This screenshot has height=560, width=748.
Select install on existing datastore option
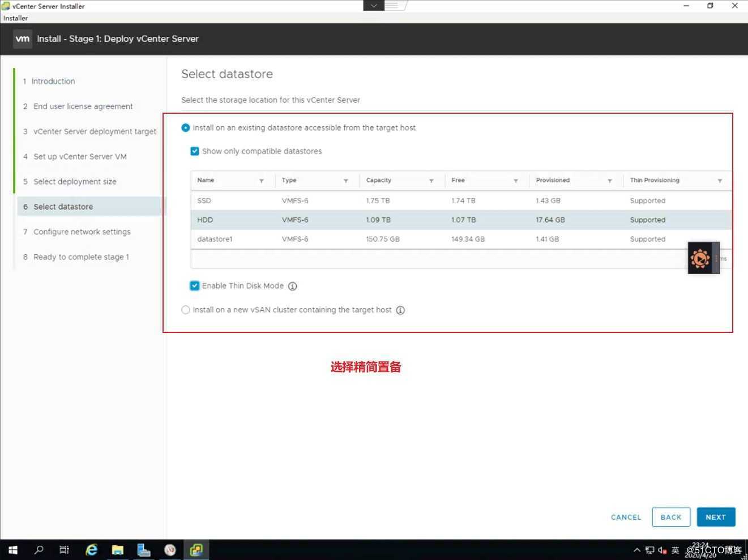click(x=185, y=128)
